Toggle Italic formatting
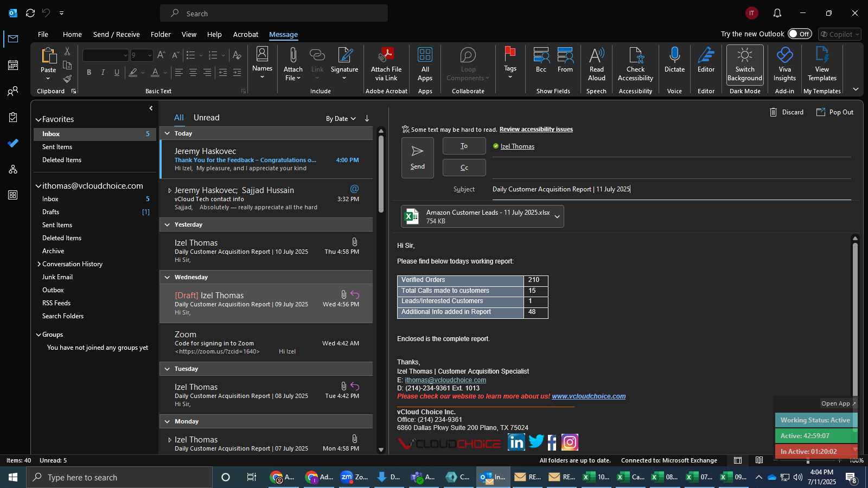Screen dimensions: 868x488 (103, 73)
